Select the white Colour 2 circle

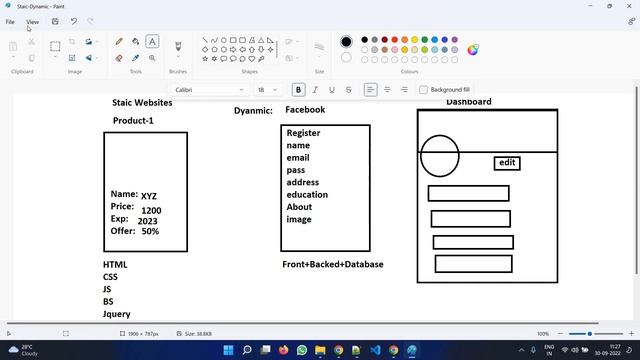(346, 58)
